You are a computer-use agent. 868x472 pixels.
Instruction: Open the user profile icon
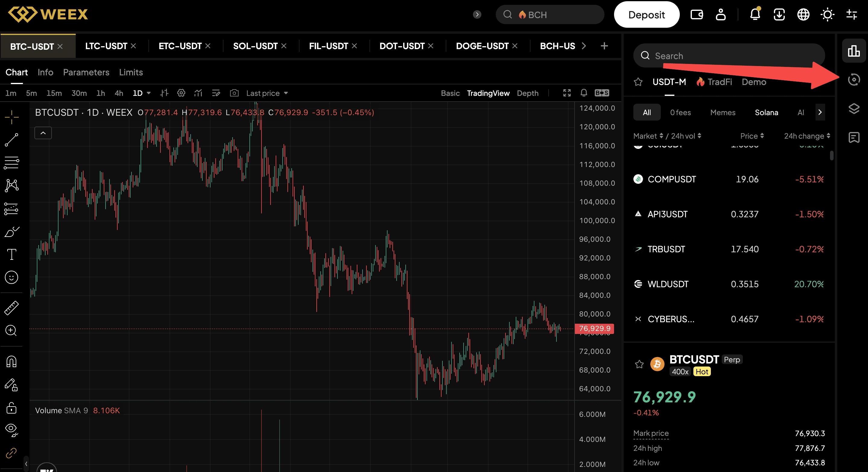(721, 14)
